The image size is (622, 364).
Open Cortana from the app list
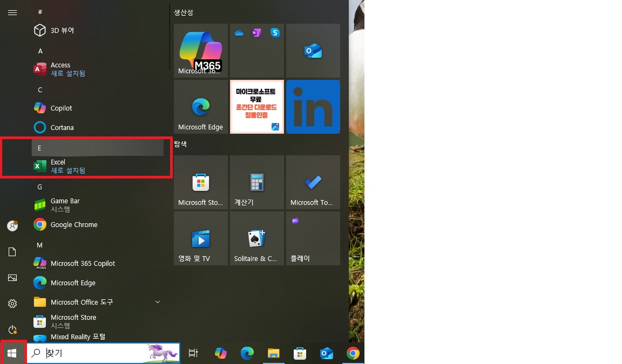point(98,128)
